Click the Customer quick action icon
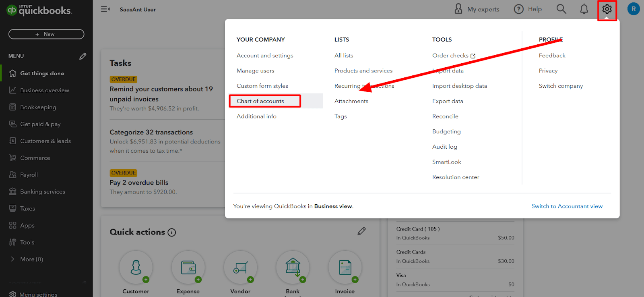This screenshot has height=297, width=644. [136, 267]
